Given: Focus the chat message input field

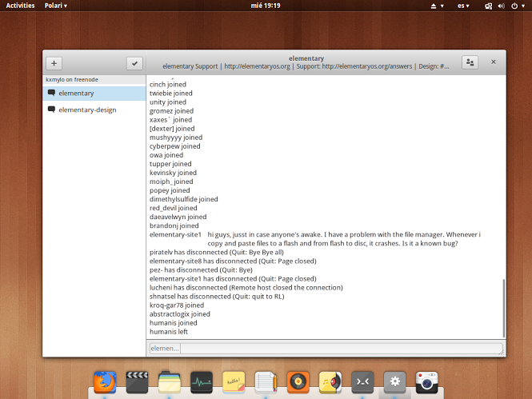Looking at the screenshot, I should click(342, 349).
